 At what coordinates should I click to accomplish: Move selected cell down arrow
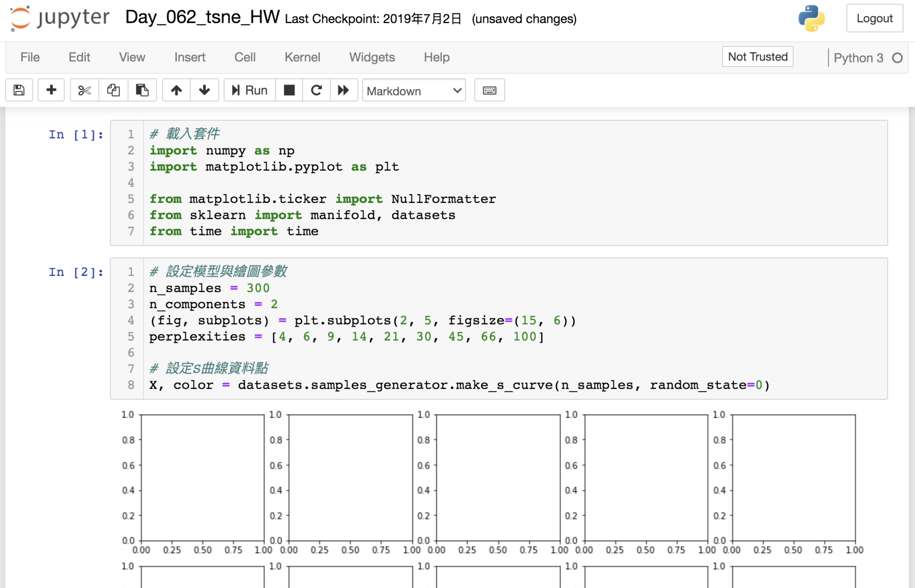point(204,90)
